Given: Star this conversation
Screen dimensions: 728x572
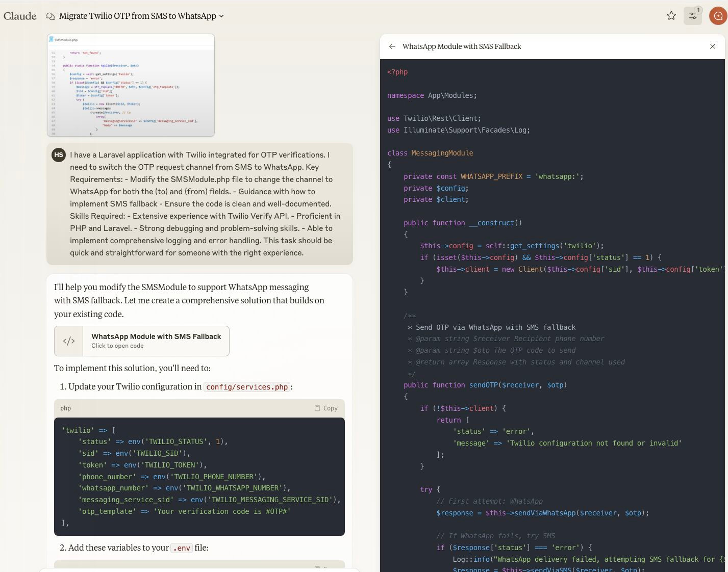Looking at the screenshot, I should tap(671, 16).
